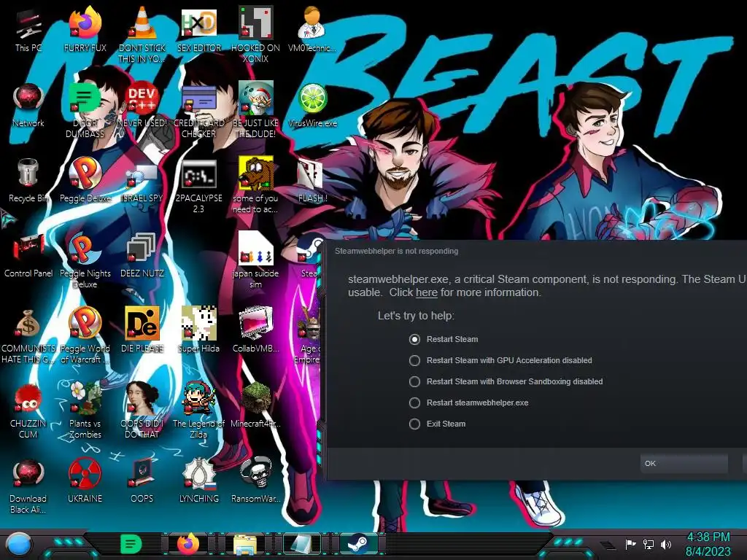
Task: Open Control Panel desktop icon
Action: (x=28, y=255)
